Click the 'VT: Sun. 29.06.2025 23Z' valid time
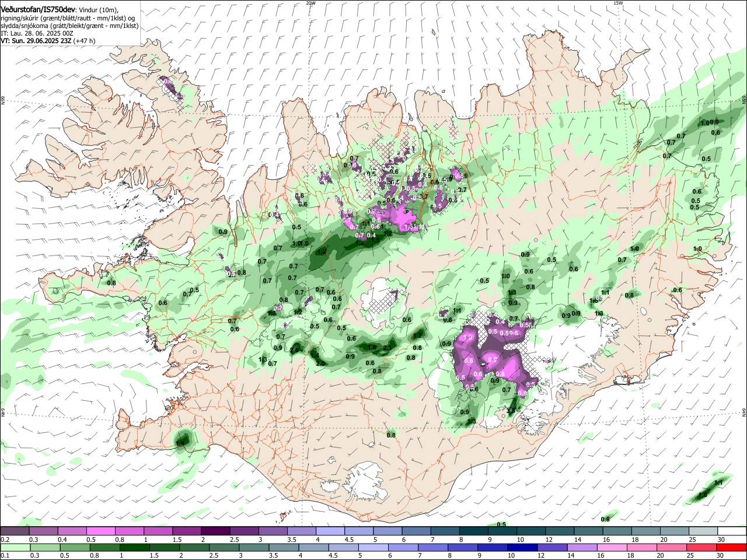 [36, 41]
